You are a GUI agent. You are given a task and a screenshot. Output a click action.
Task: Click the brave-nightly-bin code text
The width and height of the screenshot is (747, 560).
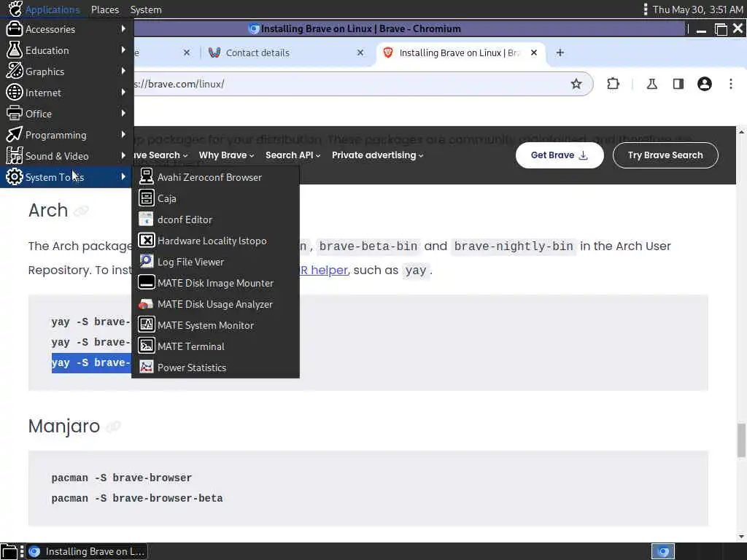[514, 246]
